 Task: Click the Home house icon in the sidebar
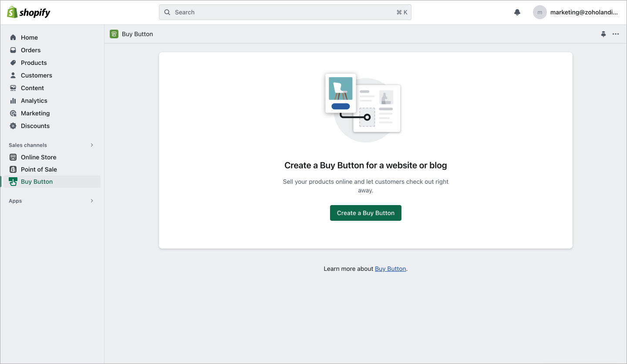[13, 37]
